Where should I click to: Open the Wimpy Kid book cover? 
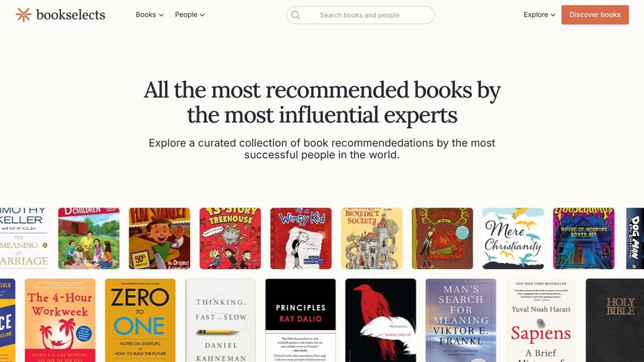(x=301, y=238)
